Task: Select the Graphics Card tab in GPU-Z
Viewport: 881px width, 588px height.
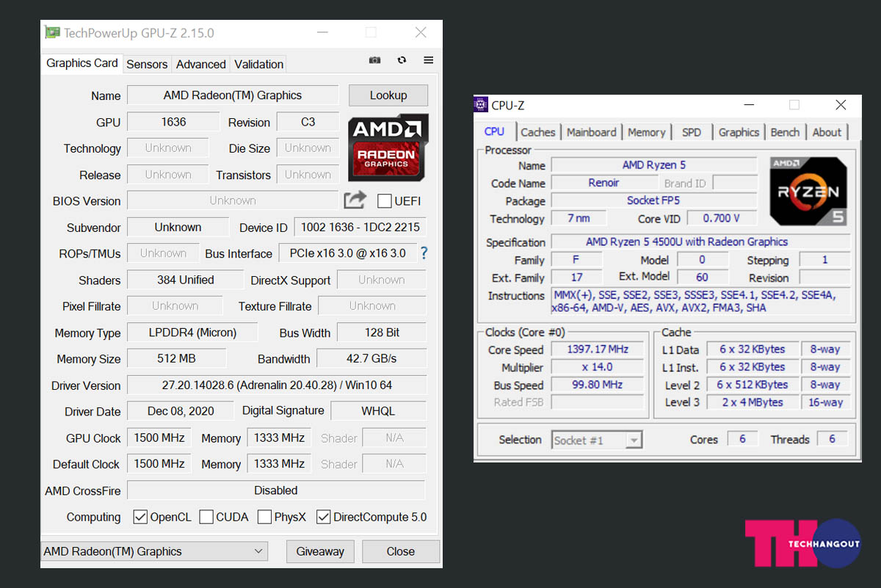Action: [x=82, y=63]
